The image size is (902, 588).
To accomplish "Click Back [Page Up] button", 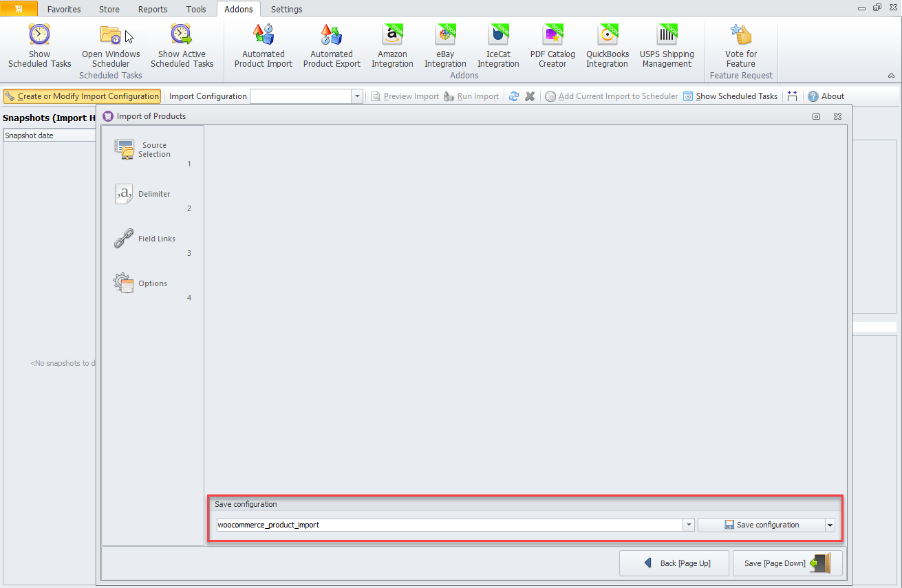I will point(675,563).
